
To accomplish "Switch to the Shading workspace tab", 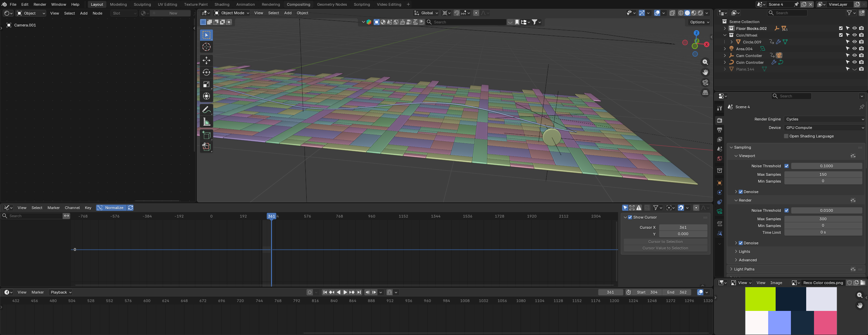I will tap(222, 4).
